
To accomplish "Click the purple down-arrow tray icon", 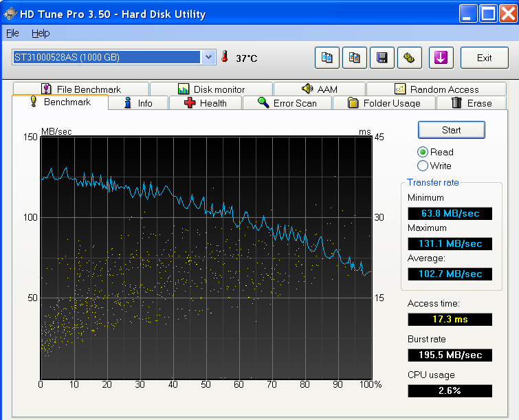I will point(441,58).
